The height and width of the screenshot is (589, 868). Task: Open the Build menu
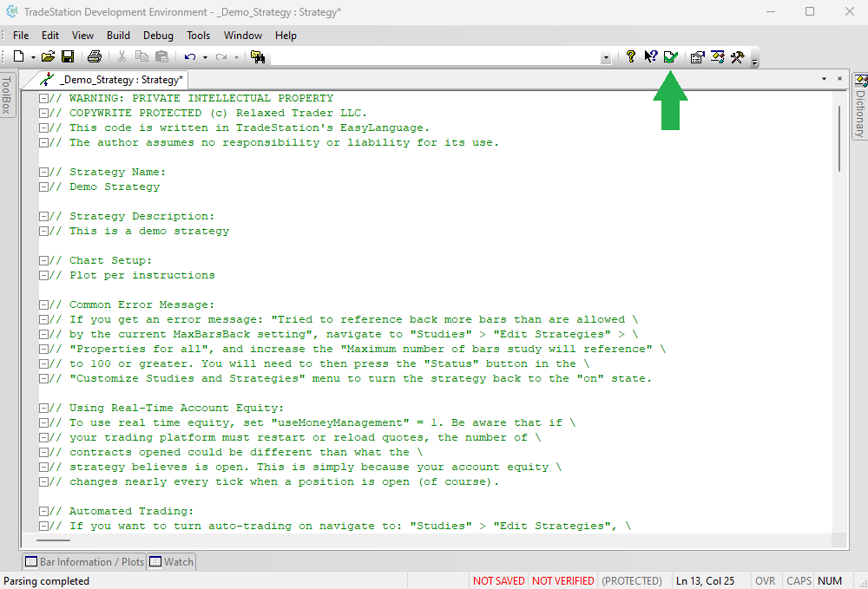coord(118,36)
